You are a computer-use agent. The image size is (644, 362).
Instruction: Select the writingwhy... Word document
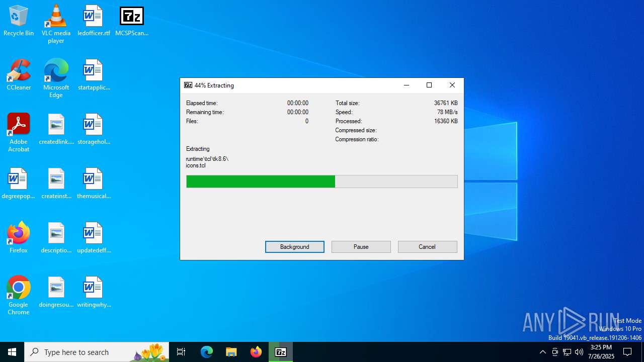(94, 292)
